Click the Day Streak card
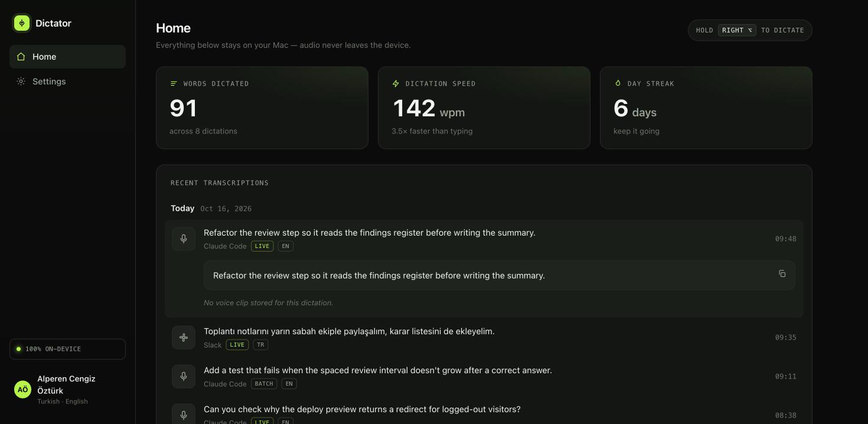 [706, 107]
